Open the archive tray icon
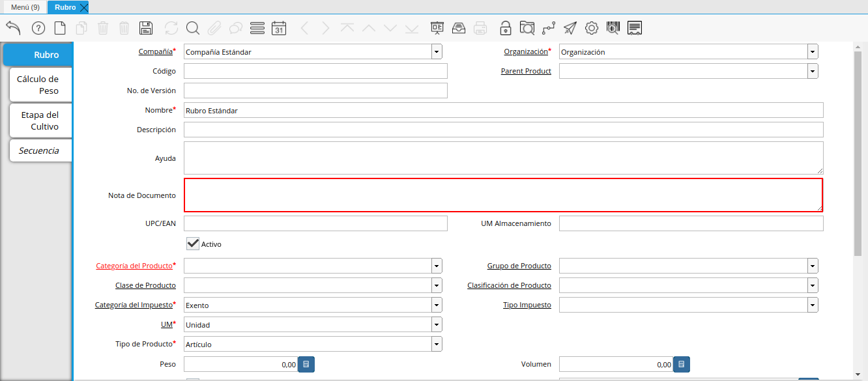Image resolution: width=868 pixels, height=381 pixels. click(x=459, y=28)
